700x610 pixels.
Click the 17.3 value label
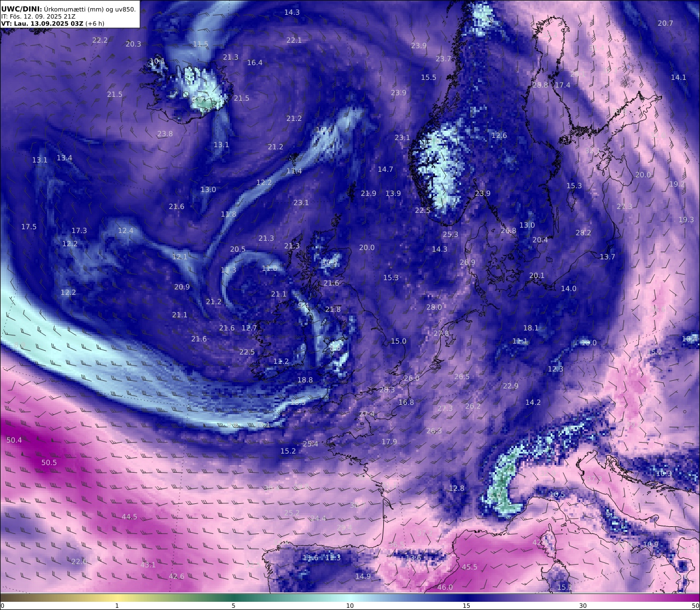coord(79,230)
